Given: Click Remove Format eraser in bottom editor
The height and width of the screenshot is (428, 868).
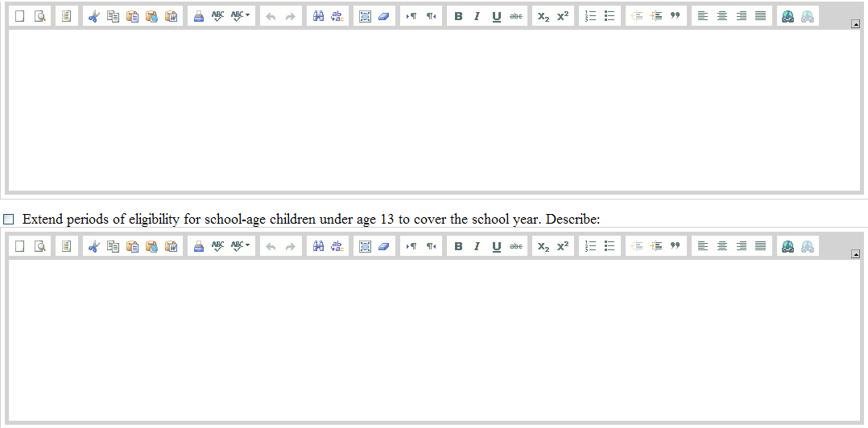Looking at the screenshot, I should (384, 246).
